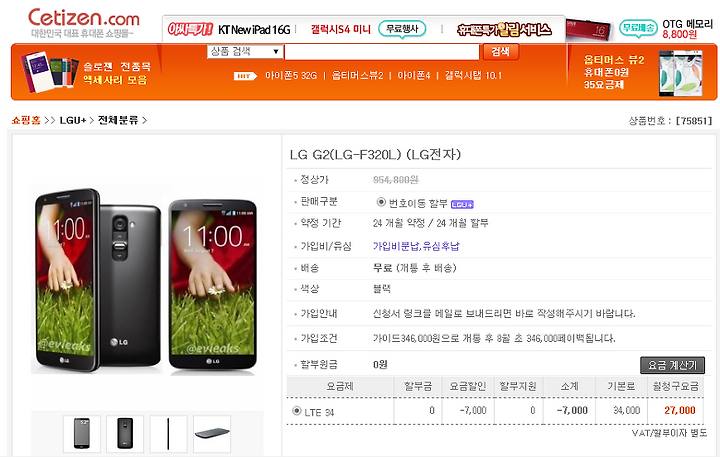Click the Cetizen.com logo
The height and width of the screenshot is (457, 720).
click(84, 22)
